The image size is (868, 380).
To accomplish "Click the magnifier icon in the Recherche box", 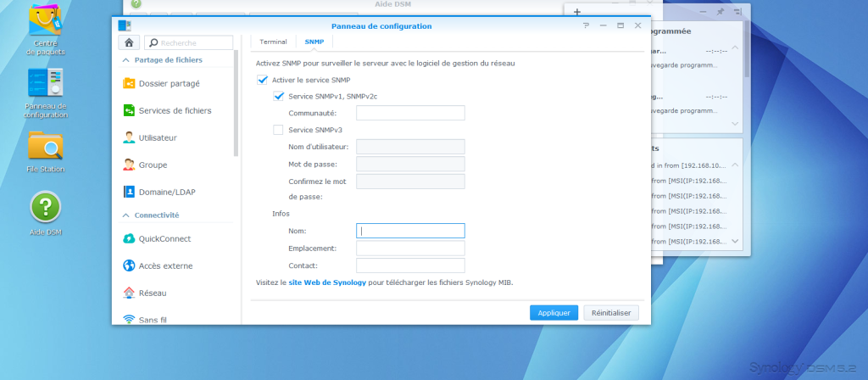I will coord(153,42).
